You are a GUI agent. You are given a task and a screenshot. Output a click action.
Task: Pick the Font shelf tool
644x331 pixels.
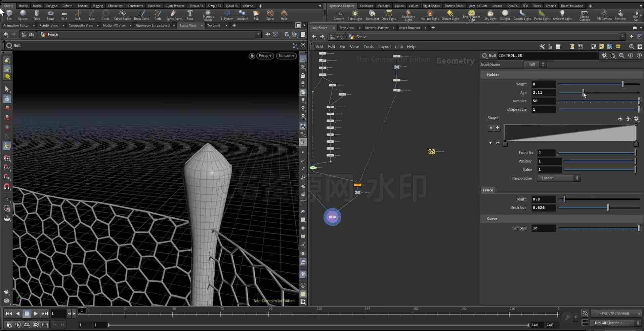(x=190, y=15)
